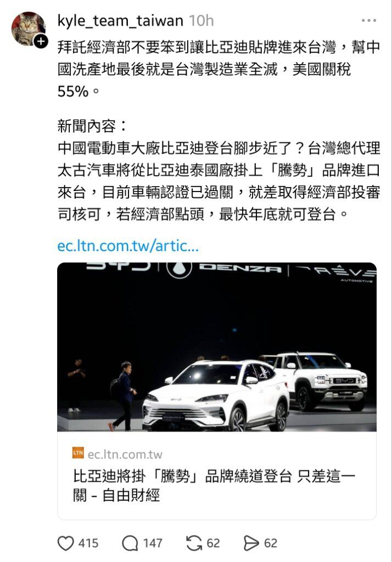This screenshot has height=562, width=392.
Task: Share post with the paper plane icon
Action: coord(251,543)
